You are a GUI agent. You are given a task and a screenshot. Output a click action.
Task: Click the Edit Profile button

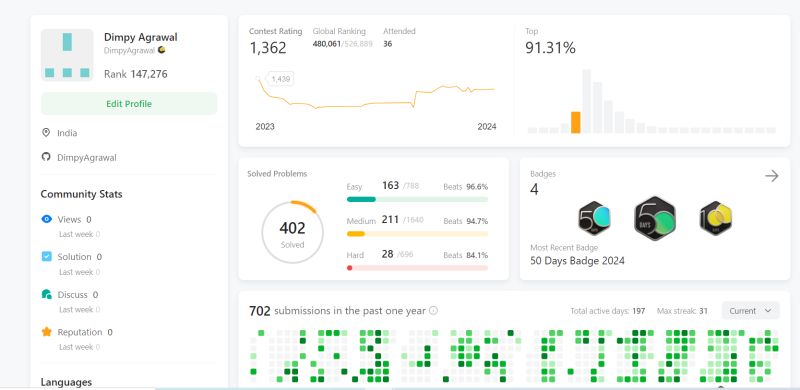pos(129,104)
